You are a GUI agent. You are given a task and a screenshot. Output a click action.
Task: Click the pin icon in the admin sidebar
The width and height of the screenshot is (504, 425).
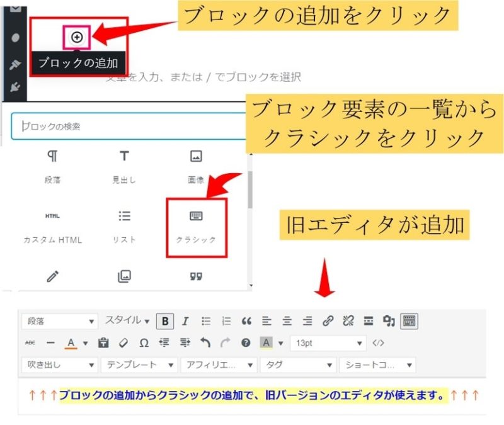[x=14, y=64]
